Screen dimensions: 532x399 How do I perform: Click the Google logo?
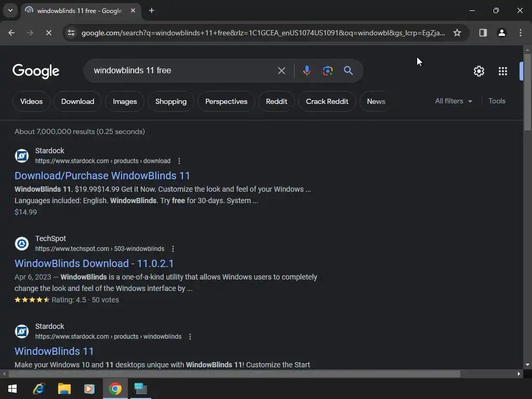coord(36,71)
